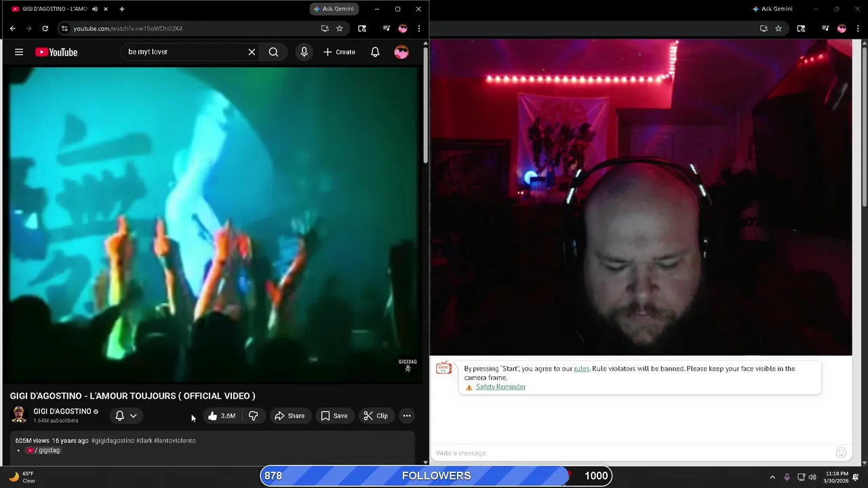
Task: Toggle channel notification bell under video
Action: [x=119, y=415]
